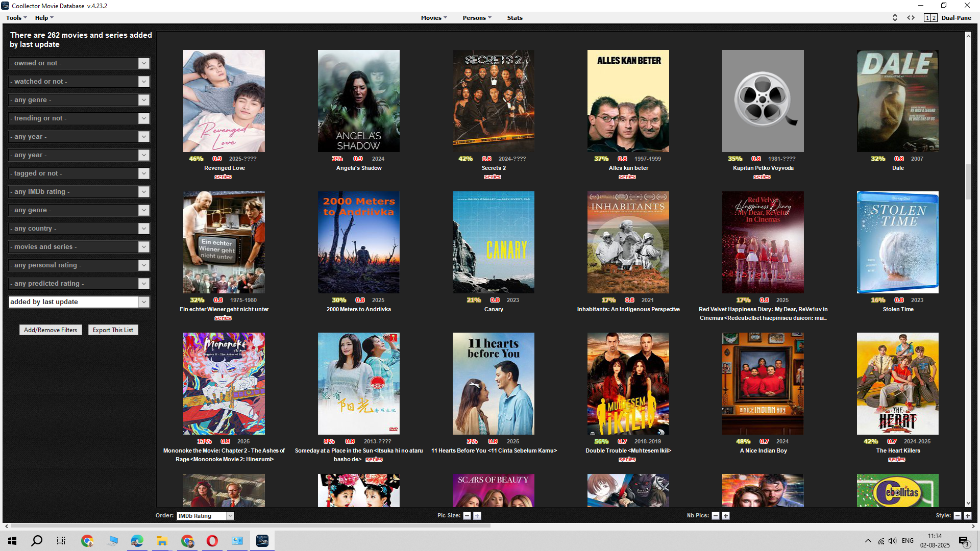Open the Tools menu
Image resolution: width=980 pixels, height=551 pixels.
[x=16, y=18]
